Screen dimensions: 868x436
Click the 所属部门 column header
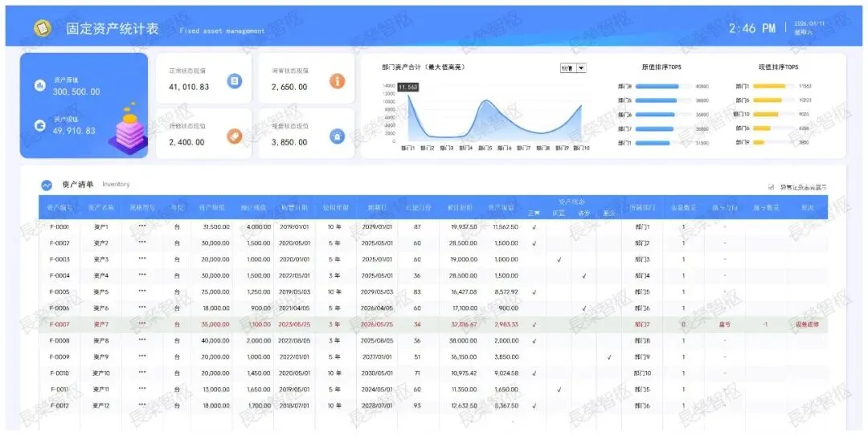tap(642, 207)
